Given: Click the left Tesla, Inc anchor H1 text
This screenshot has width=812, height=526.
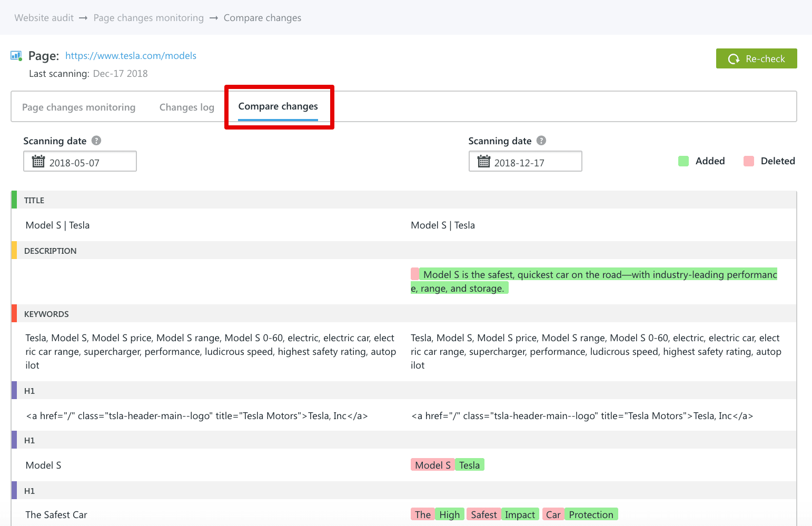Looking at the screenshot, I should 197,416.
